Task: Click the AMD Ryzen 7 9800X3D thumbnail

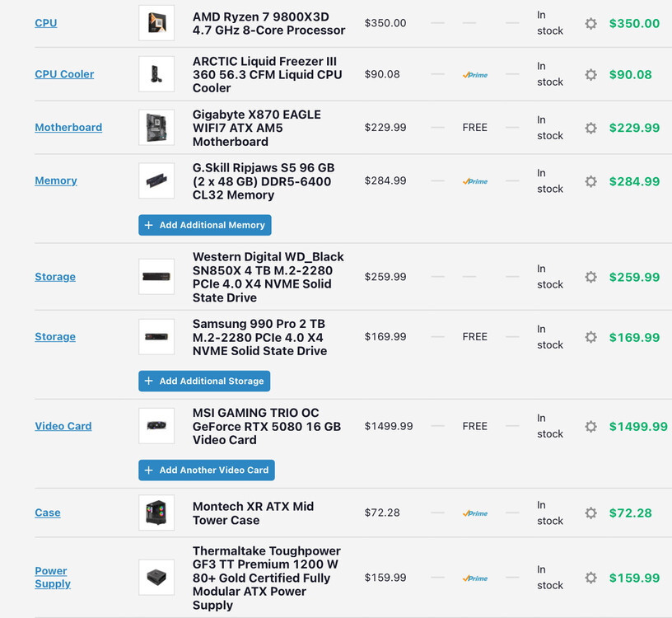Action: coord(156,23)
